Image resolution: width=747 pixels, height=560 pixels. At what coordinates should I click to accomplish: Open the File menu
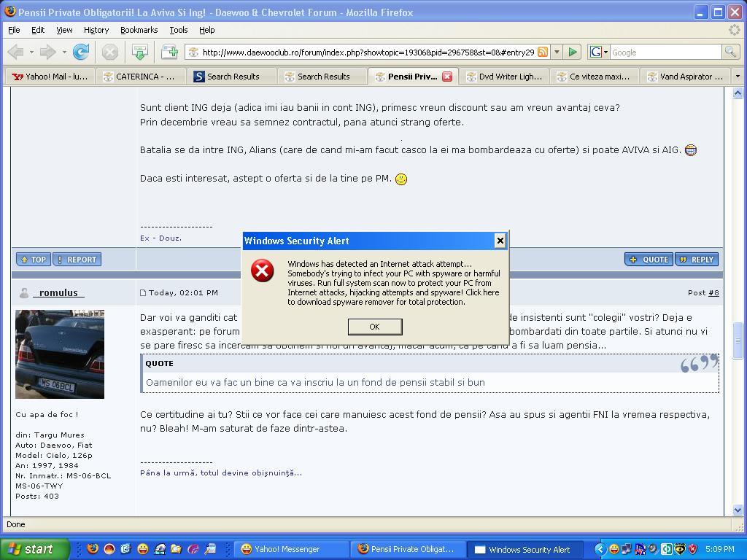point(14,30)
